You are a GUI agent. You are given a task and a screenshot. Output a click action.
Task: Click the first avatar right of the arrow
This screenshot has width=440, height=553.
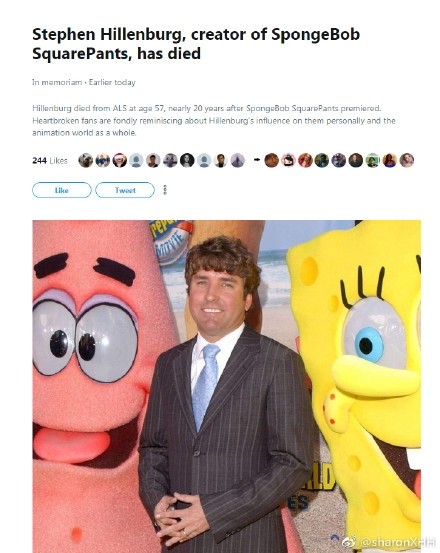point(271,160)
